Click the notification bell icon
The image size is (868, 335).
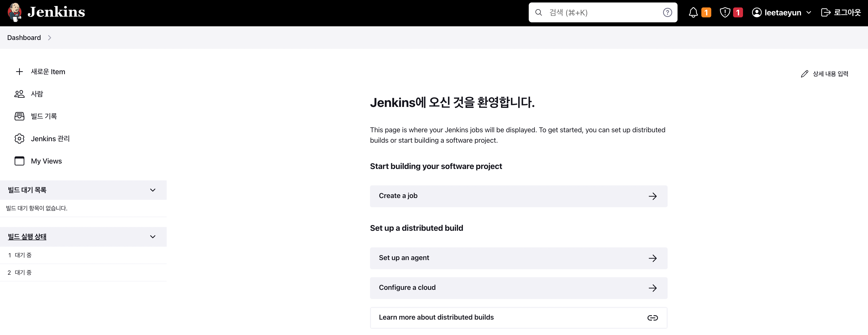tap(693, 12)
